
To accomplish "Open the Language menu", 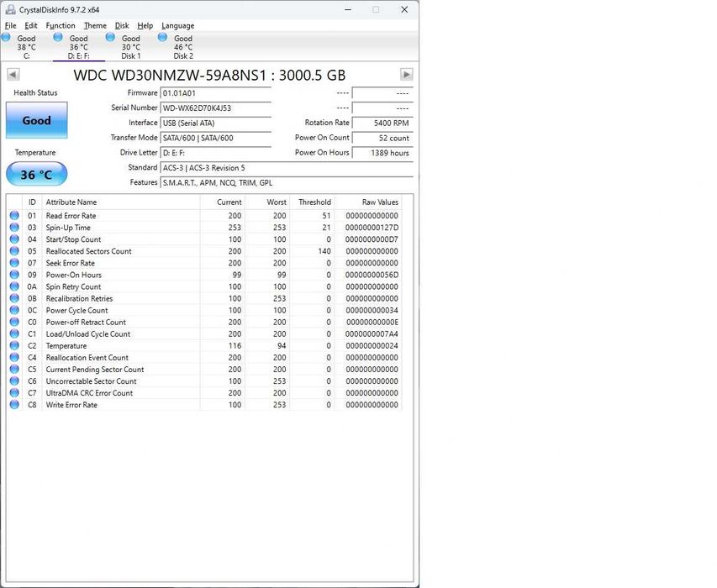I will click(x=178, y=25).
